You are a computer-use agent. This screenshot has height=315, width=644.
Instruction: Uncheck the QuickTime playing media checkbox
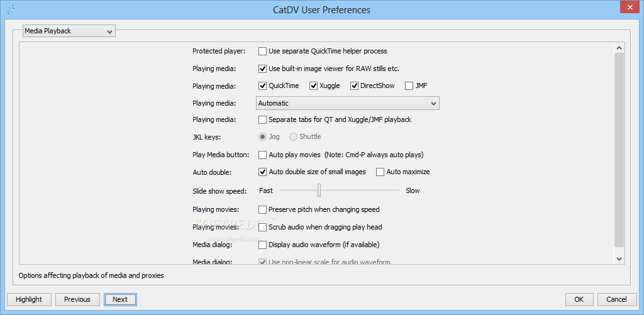pyautogui.click(x=262, y=86)
